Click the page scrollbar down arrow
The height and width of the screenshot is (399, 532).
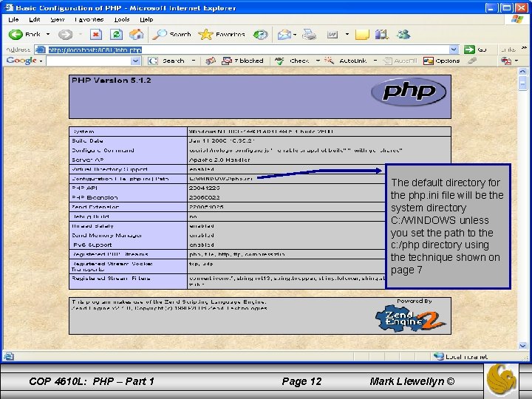pos(522,345)
